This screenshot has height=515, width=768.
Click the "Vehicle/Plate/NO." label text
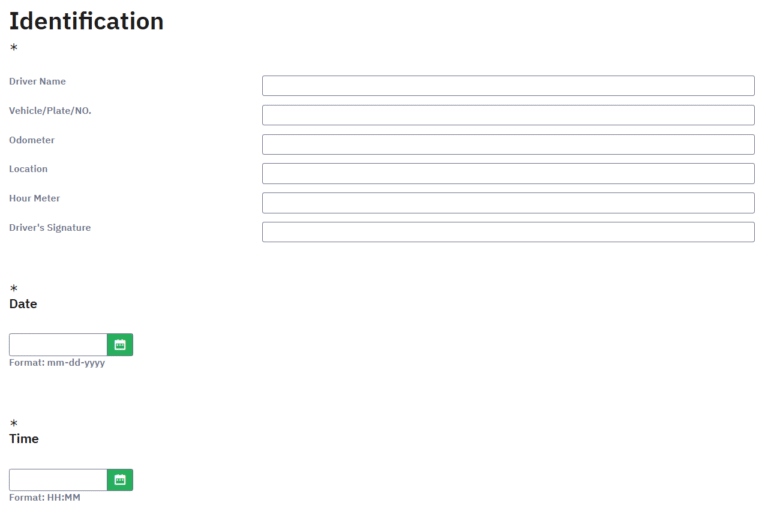[50, 110]
